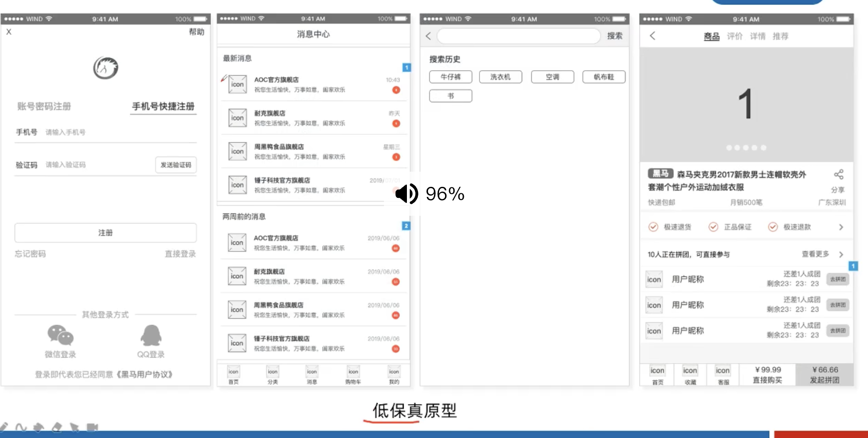Switch to the 详情 tab
This screenshot has height=438, width=868.
758,36
